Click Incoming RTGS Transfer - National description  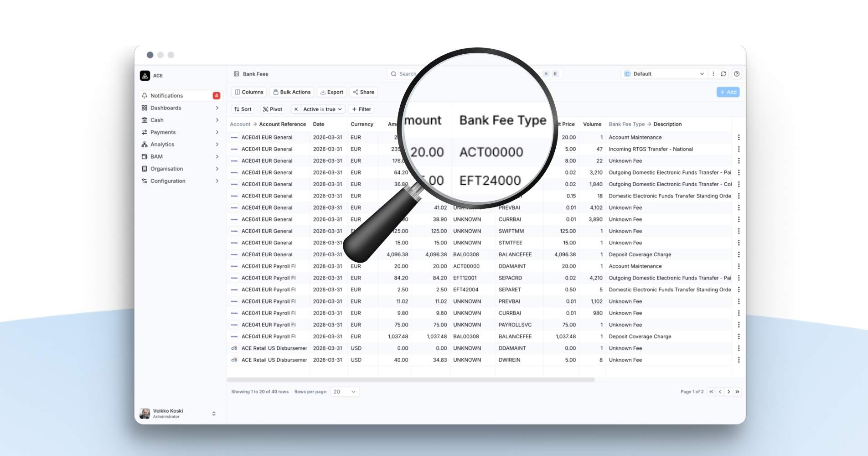(651, 149)
